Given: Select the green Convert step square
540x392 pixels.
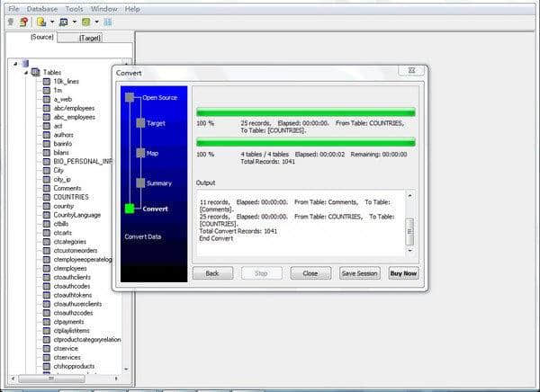Looking at the screenshot, I should coord(130,209).
